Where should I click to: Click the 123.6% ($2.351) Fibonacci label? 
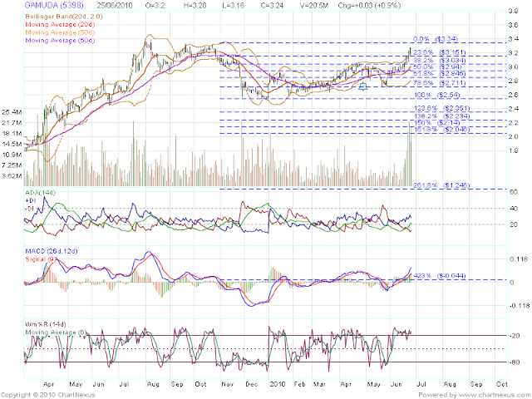(441, 108)
